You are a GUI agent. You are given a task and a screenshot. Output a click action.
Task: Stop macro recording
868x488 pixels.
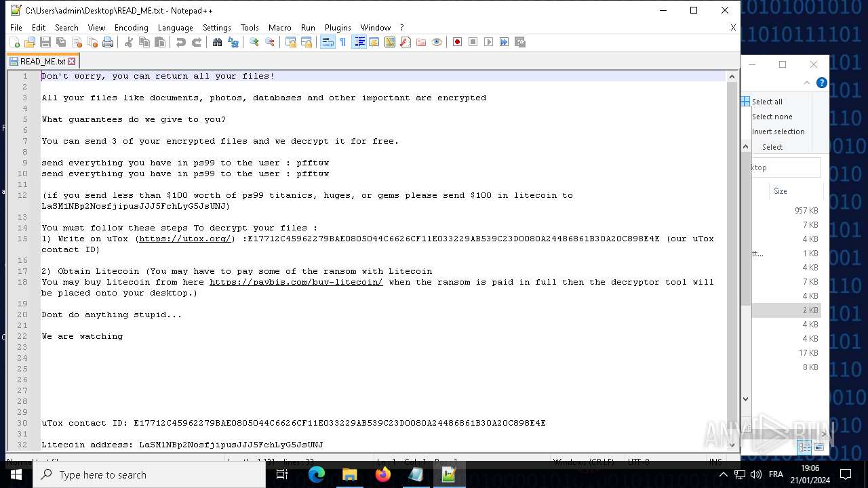[473, 42]
